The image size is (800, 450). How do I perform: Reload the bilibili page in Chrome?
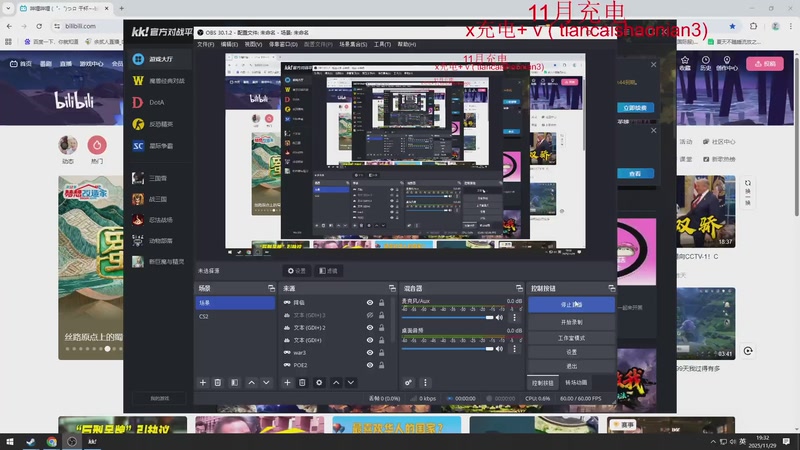(39, 26)
